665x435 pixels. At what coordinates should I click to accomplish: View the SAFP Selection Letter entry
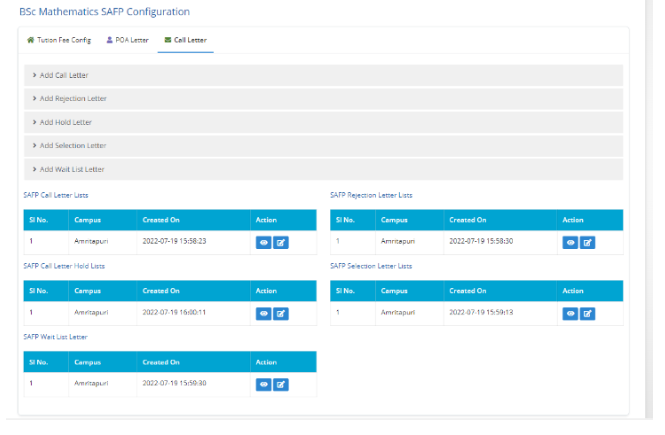[x=570, y=313]
